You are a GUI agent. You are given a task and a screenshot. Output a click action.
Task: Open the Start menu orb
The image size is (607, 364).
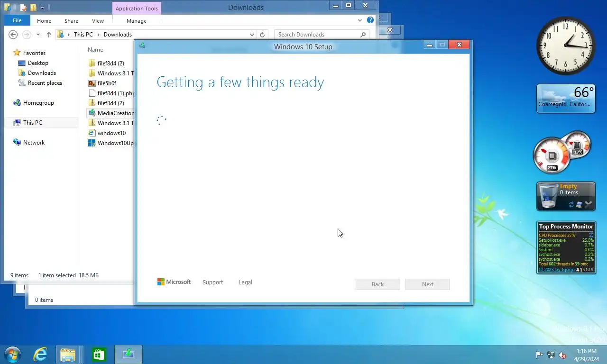[x=12, y=355]
